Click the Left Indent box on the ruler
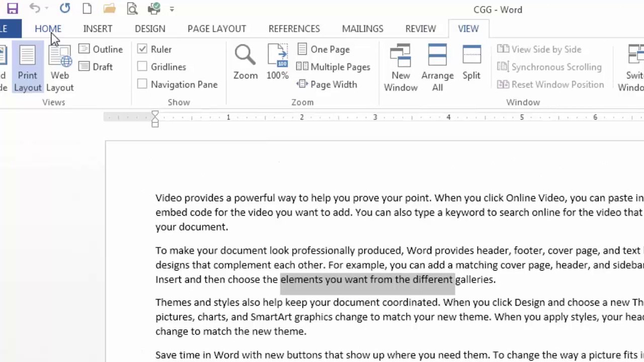Screen dimensions: 644x362 click(x=155, y=124)
